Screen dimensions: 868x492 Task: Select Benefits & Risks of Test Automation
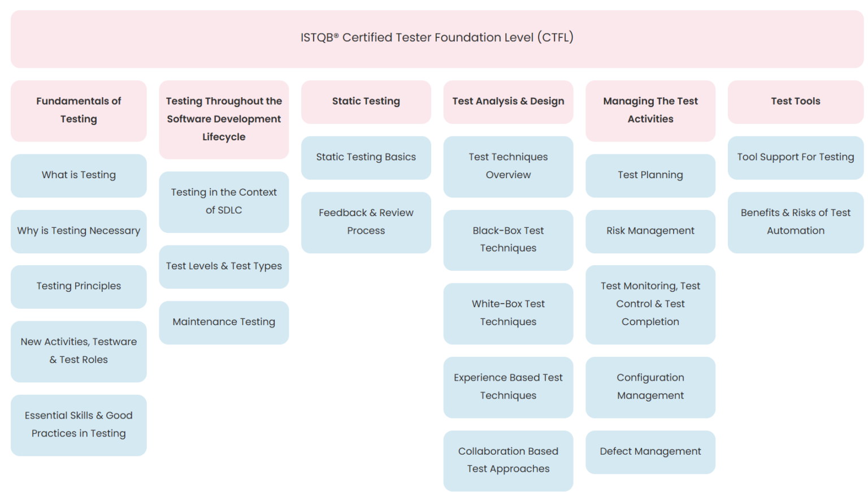[795, 222]
